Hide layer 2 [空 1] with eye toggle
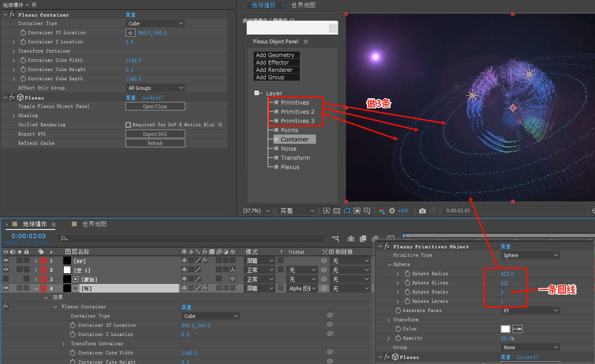595x364 pixels. pyautogui.click(x=6, y=270)
